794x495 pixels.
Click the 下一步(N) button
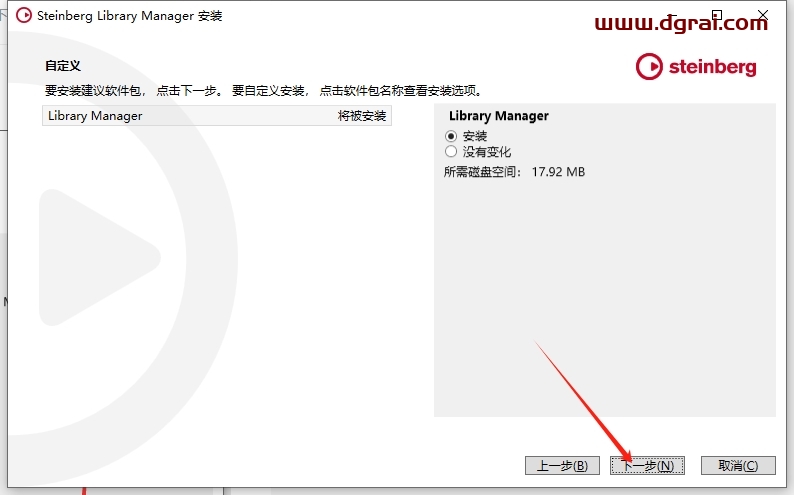click(x=647, y=466)
